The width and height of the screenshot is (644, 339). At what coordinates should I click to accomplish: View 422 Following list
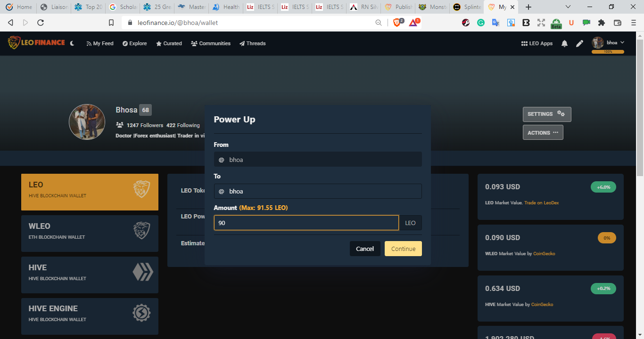click(183, 125)
